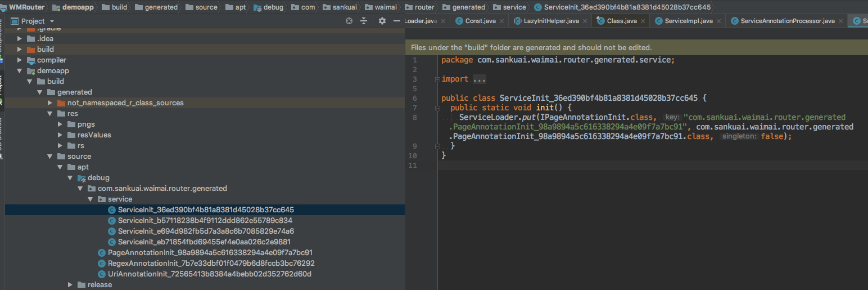
Task: Expand the top-level build folder
Action: coord(20,49)
